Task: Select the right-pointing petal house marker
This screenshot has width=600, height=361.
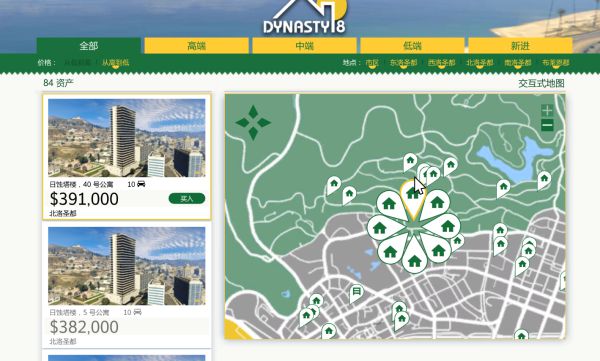Action: 443,227
